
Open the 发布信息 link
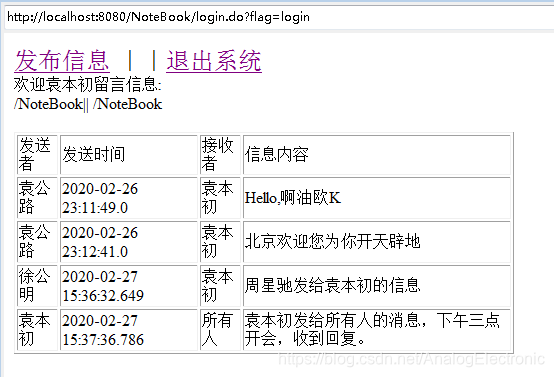pos(62,61)
